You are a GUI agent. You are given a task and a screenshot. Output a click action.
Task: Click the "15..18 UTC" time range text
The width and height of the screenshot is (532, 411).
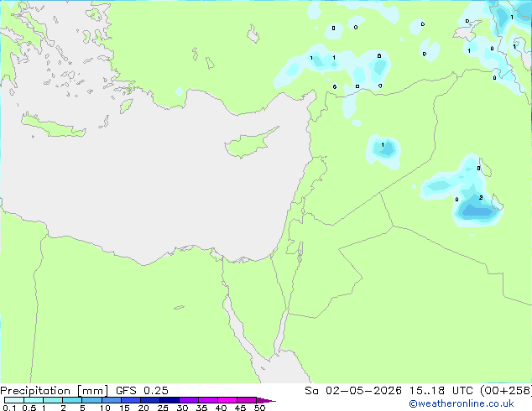pos(441,391)
